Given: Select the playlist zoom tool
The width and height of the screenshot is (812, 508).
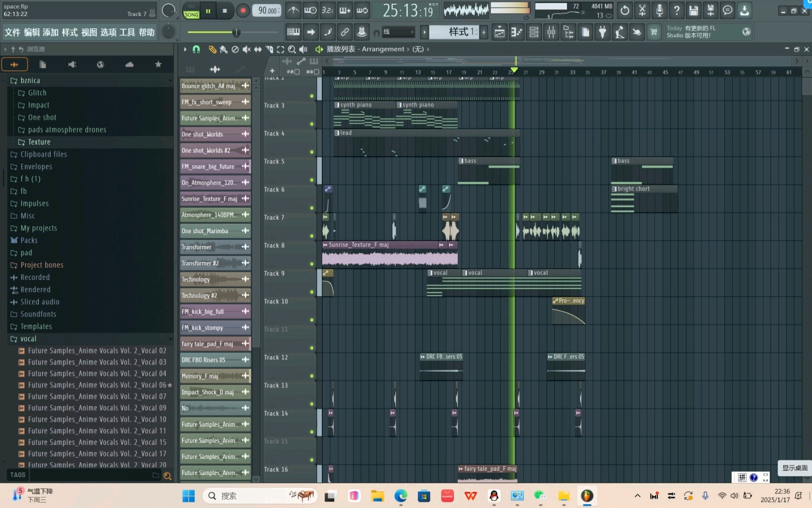Looking at the screenshot, I should [x=292, y=49].
